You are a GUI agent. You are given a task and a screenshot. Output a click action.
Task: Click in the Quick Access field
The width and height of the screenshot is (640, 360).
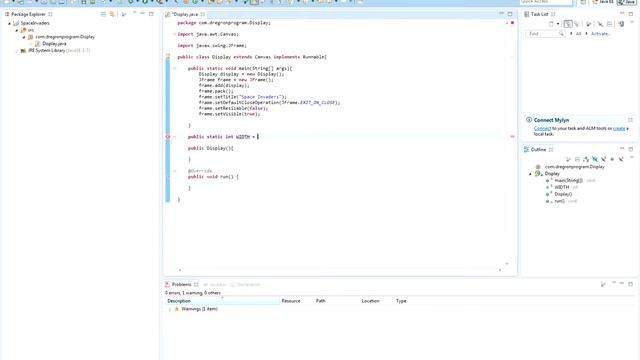coord(546,2)
